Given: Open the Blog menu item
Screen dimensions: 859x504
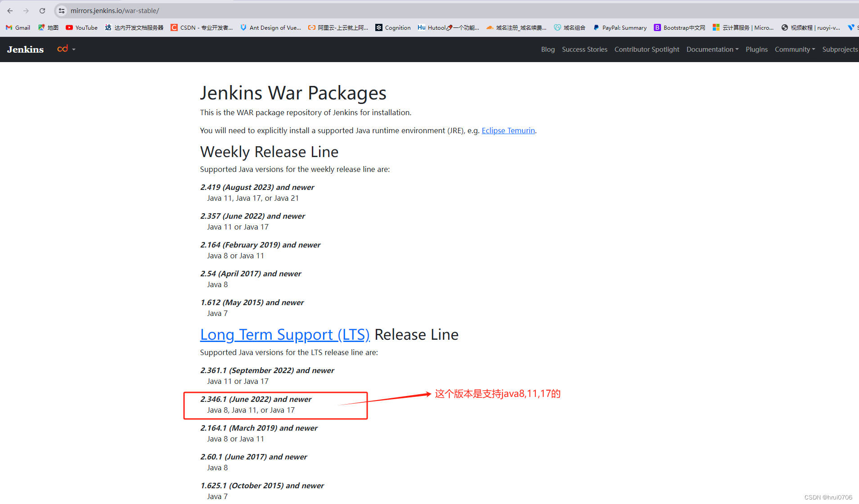Looking at the screenshot, I should [x=547, y=49].
